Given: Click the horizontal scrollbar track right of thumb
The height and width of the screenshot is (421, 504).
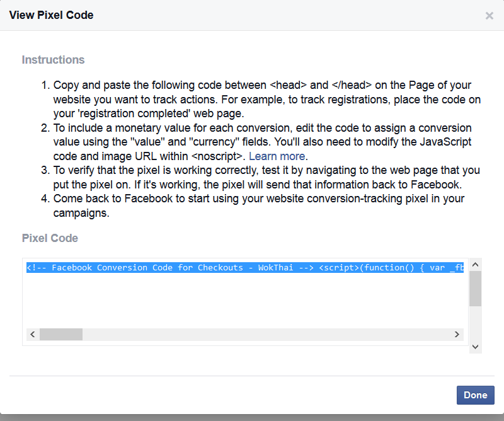Looking at the screenshot, I should click(266, 335).
